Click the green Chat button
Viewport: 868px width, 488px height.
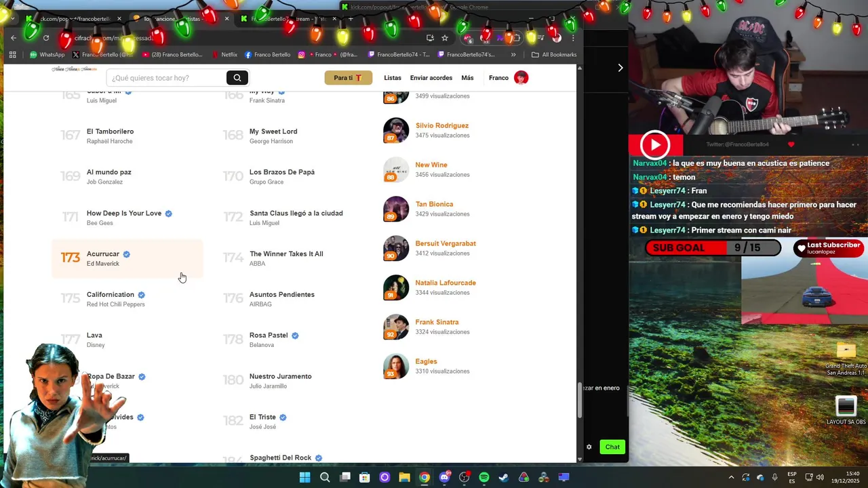click(612, 447)
